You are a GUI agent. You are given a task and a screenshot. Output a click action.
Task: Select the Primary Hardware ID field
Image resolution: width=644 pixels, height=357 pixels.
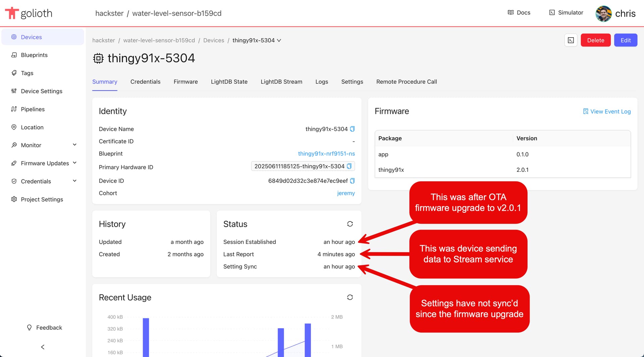point(303,166)
